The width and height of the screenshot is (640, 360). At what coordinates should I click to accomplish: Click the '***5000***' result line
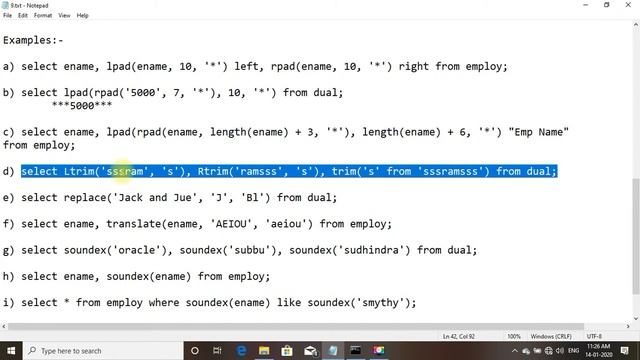pos(82,106)
